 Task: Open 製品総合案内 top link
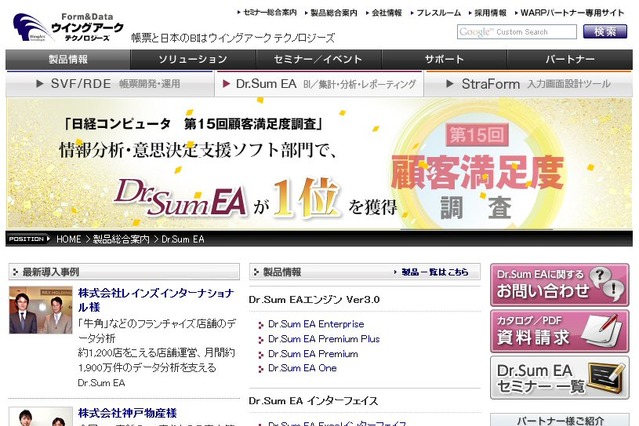[334, 13]
